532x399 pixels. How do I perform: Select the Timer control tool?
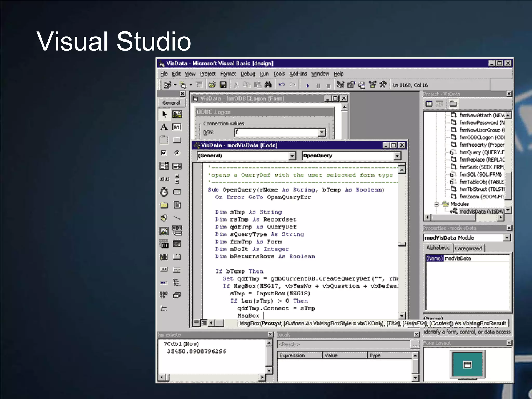(164, 192)
